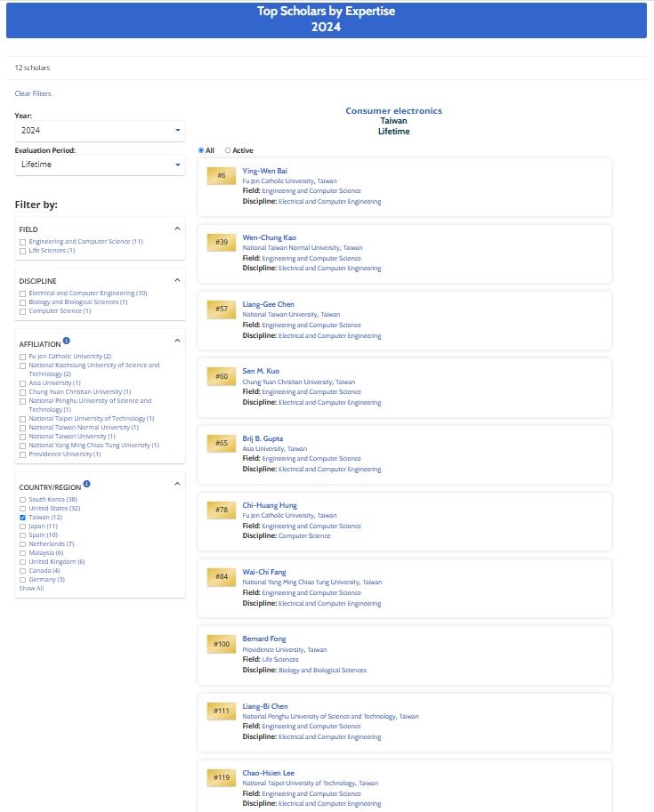Check the Life Sciences field filter
This screenshot has width=654, height=812.
click(22, 251)
